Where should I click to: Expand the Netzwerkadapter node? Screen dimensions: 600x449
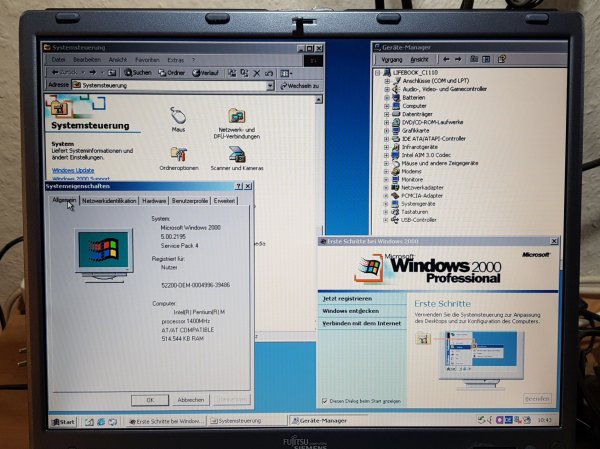pos(386,188)
